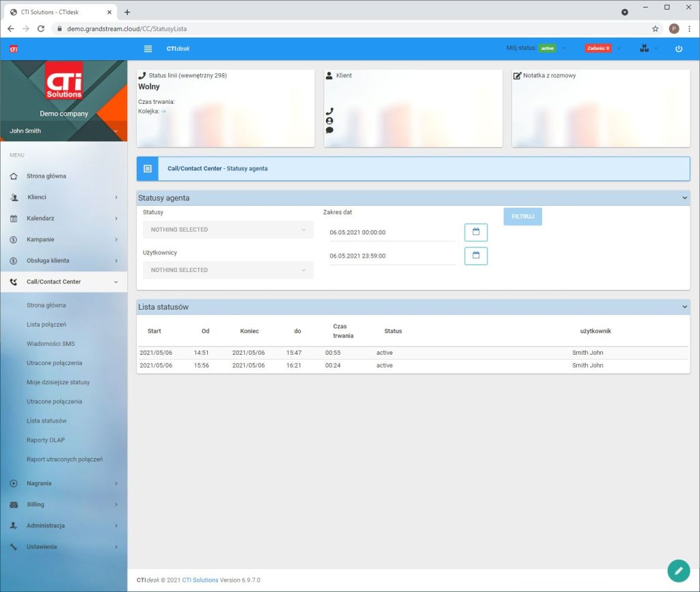The image size is (700, 592).
Task: Open calendar picker for start date
Action: point(476,232)
